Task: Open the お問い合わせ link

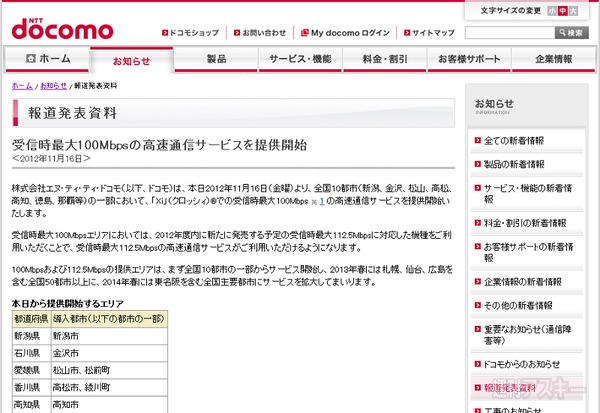Action: (264, 33)
